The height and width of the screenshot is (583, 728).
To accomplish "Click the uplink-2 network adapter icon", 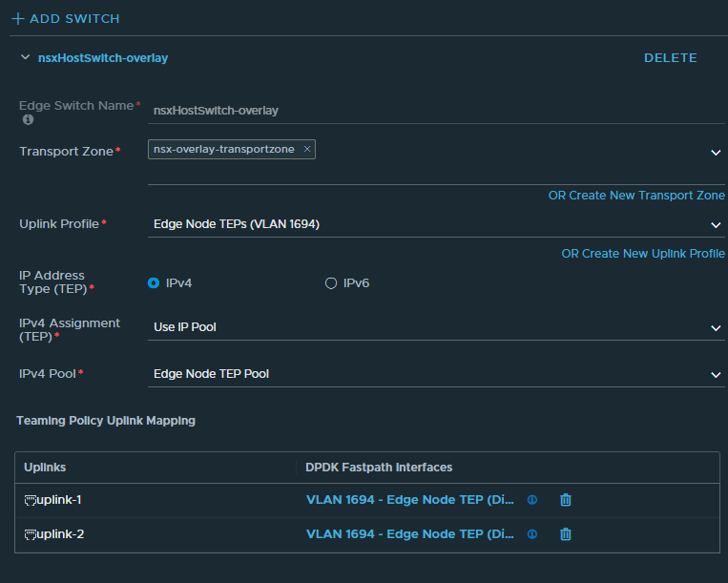I will point(30,534).
